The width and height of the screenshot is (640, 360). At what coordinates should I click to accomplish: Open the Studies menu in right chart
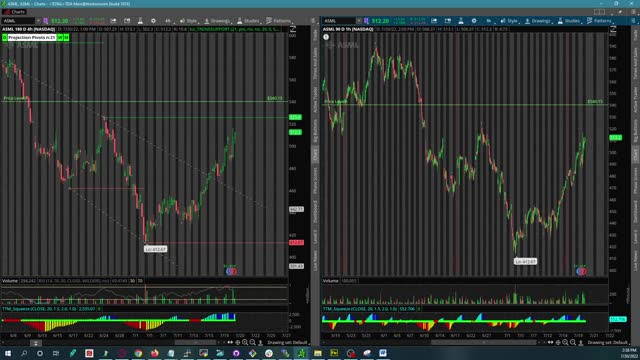(x=569, y=21)
